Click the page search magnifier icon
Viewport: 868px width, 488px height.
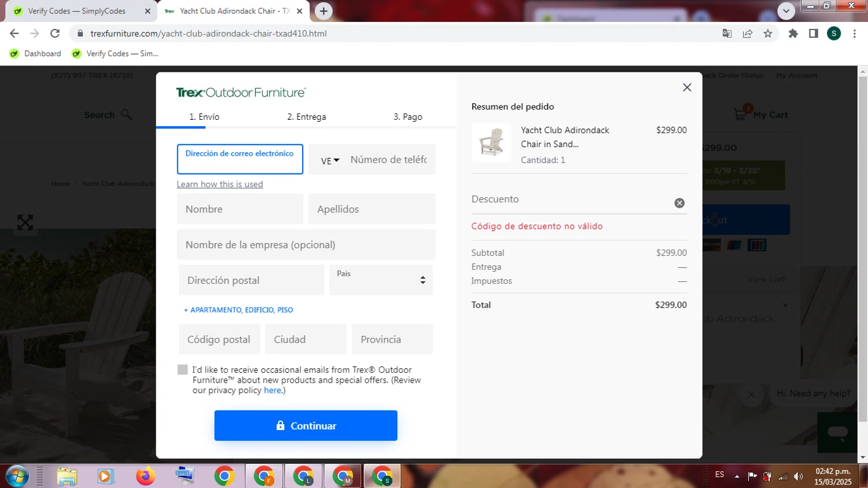[127, 115]
